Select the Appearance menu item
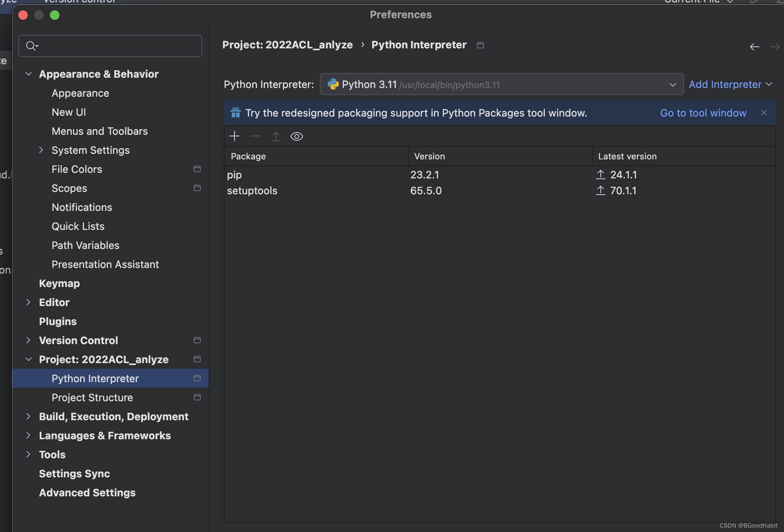Viewport: 784px width, 532px height. (80, 93)
